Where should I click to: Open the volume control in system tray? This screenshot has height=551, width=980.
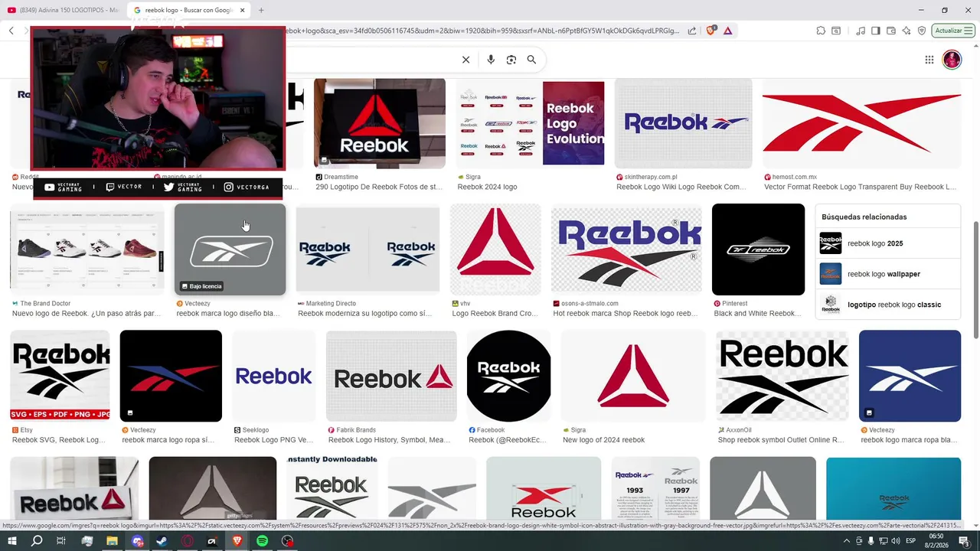895,541
